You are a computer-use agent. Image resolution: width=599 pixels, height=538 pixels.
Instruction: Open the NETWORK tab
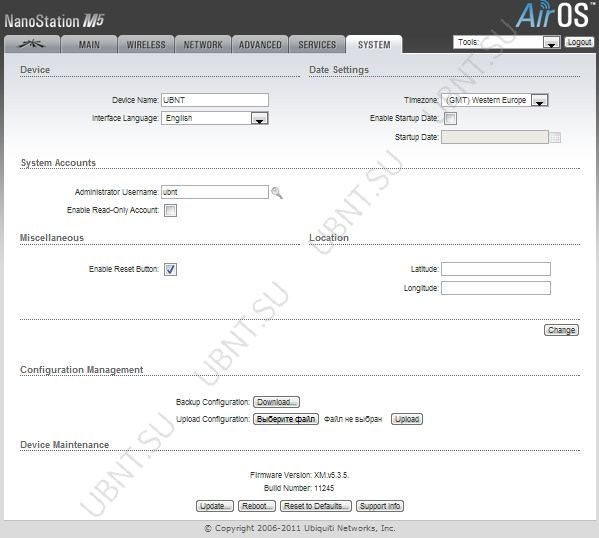[203, 45]
